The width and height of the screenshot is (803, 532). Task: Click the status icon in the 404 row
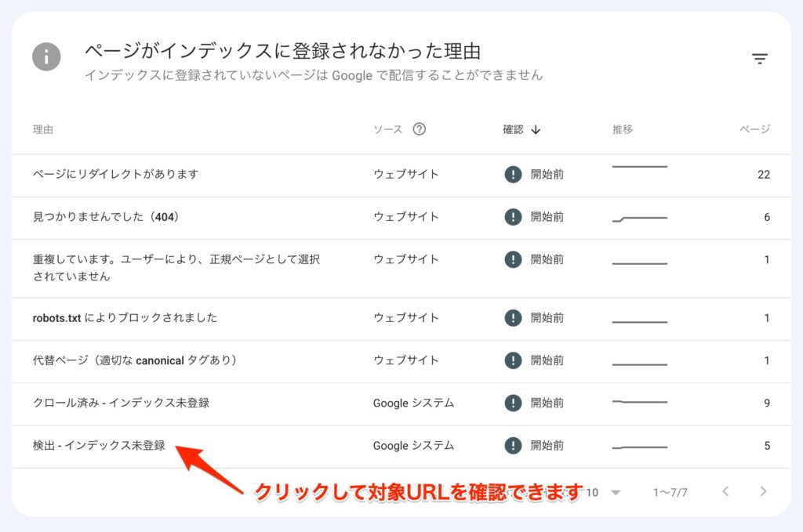pyautogui.click(x=513, y=217)
